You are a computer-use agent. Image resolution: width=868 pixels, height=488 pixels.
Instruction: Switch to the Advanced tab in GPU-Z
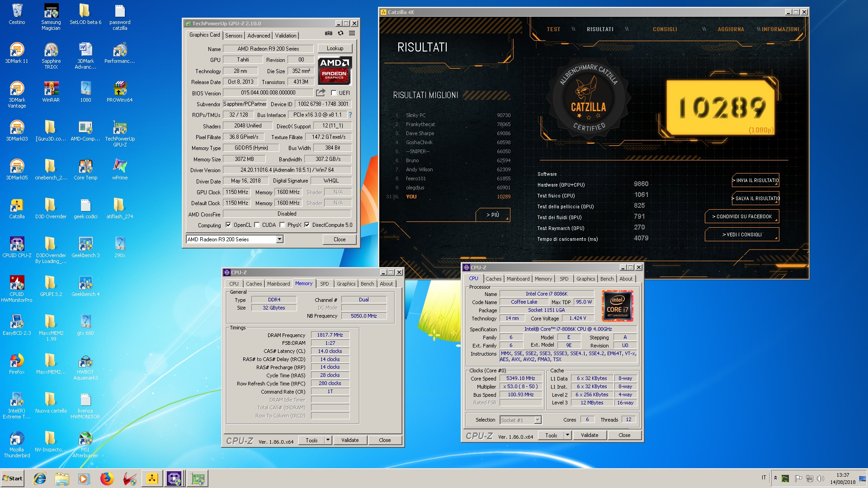pos(259,35)
